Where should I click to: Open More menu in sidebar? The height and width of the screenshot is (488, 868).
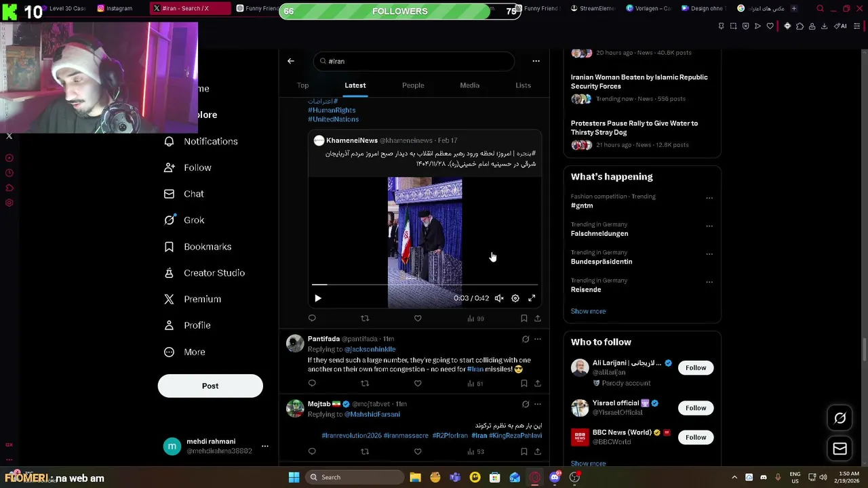[x=184, y=352]
